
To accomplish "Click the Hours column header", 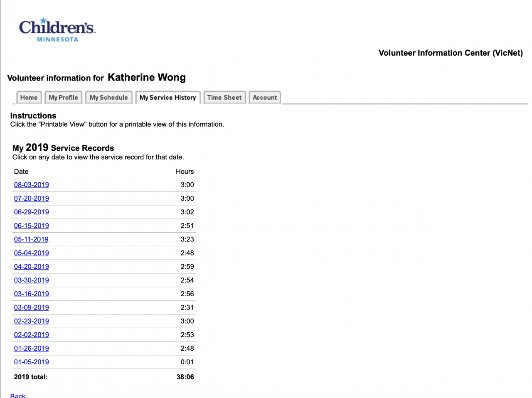I will (185, 172).
